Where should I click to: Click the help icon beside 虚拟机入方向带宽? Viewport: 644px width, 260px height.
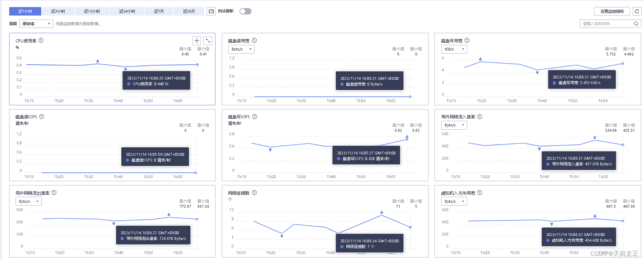480,193
